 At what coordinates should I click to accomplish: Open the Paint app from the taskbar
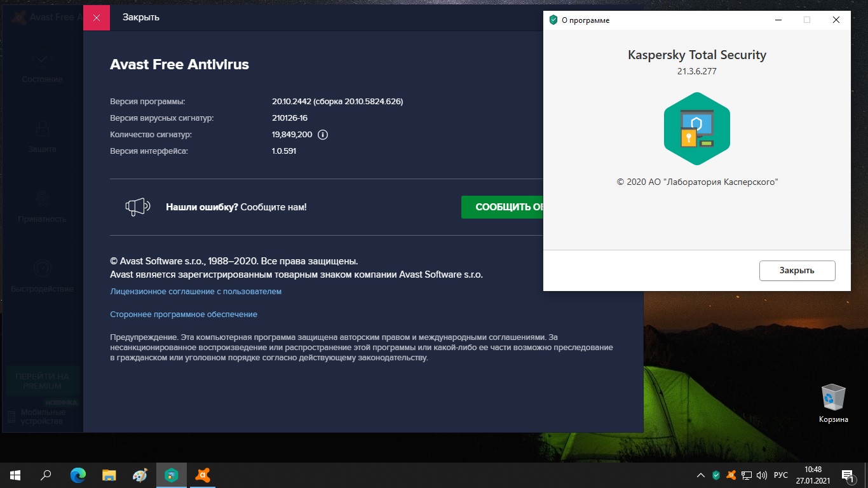tap(140, 475)
